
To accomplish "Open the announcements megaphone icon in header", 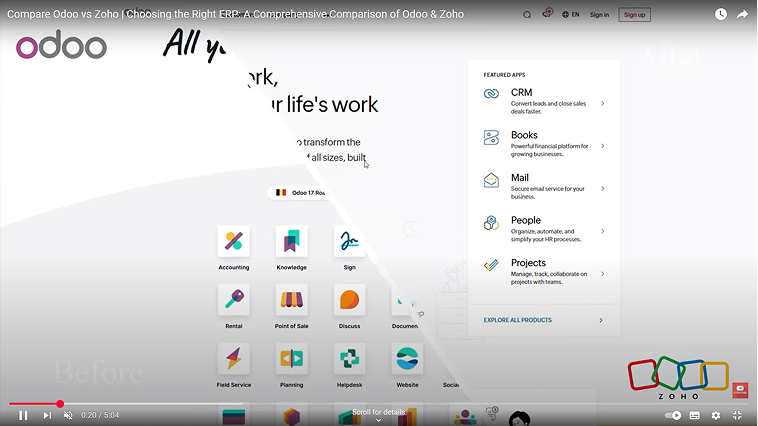I will (547, 13).
